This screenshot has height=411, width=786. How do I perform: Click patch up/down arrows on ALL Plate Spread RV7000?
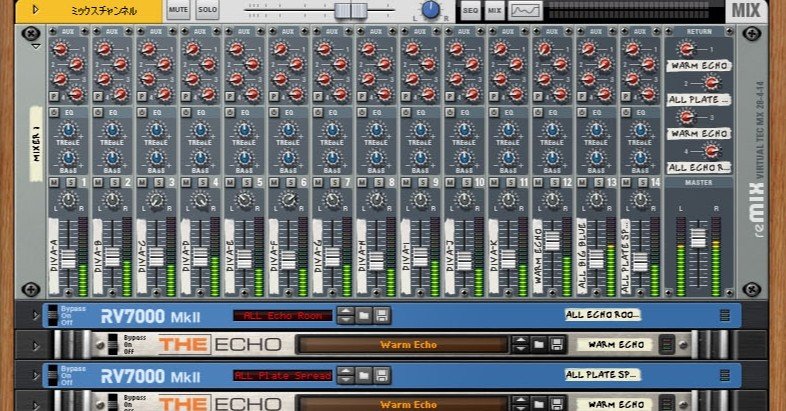(x=345, y=375)
